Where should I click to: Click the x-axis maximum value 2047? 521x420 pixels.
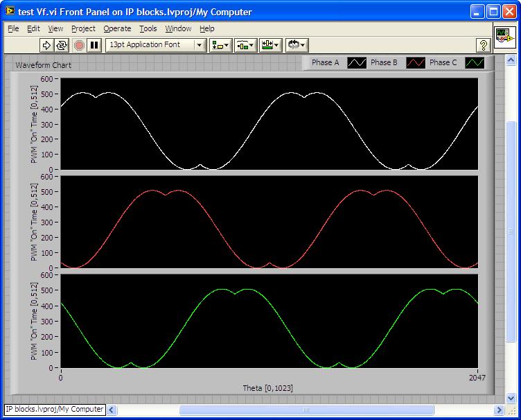point(477,378)
